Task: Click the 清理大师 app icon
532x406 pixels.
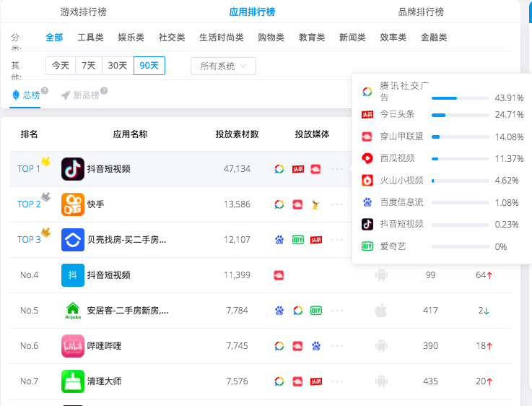Action: [73, 381]
